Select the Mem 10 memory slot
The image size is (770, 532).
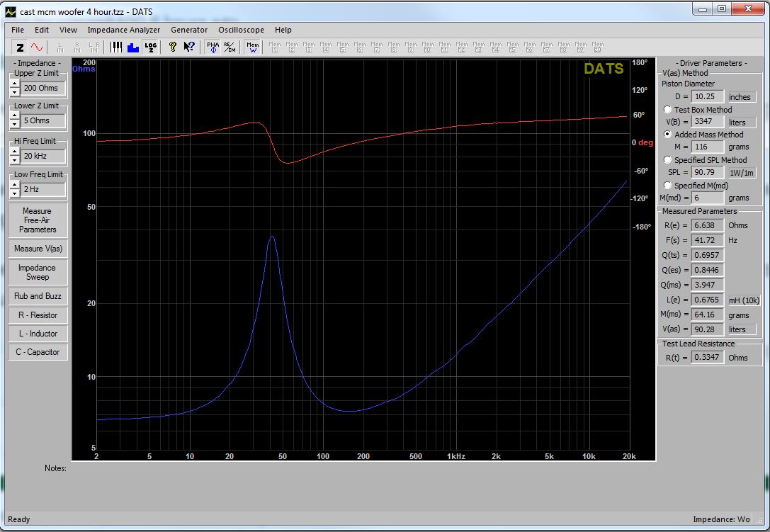pyautogui.click(x=428, y=47)
